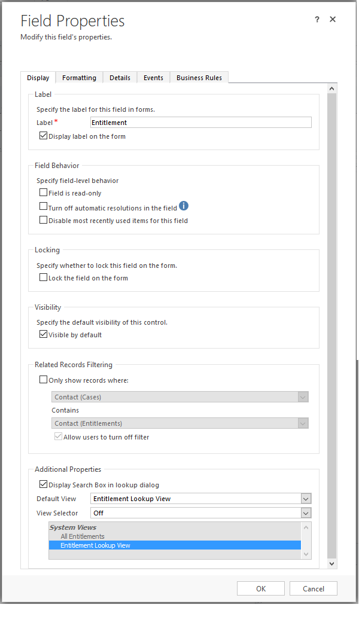The height and width of the screenshot is (644, 359).
Task: Open the Default View dropdown
Action: 305,498
